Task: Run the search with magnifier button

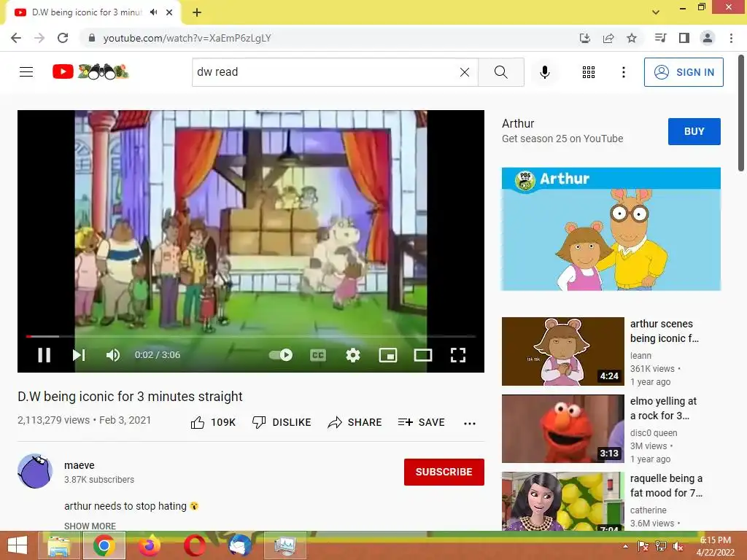Action: [x=500, y=72]
